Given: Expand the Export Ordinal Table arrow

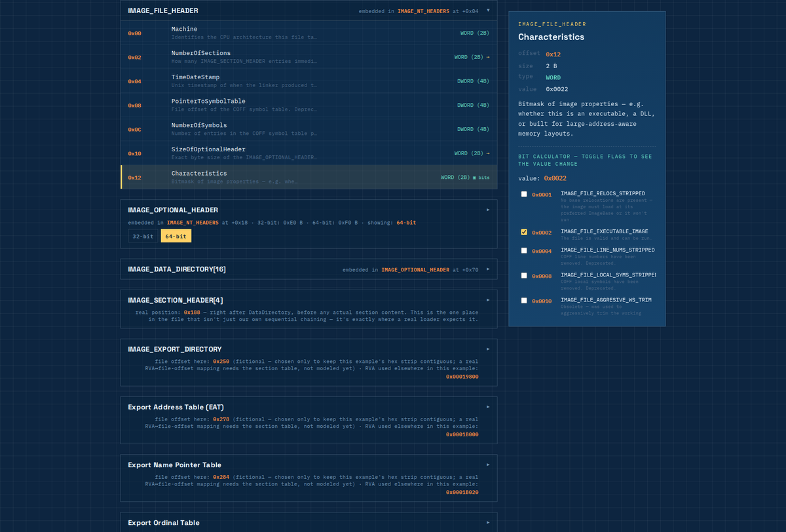Looking at the screenshot, I should tap(488, 522).
